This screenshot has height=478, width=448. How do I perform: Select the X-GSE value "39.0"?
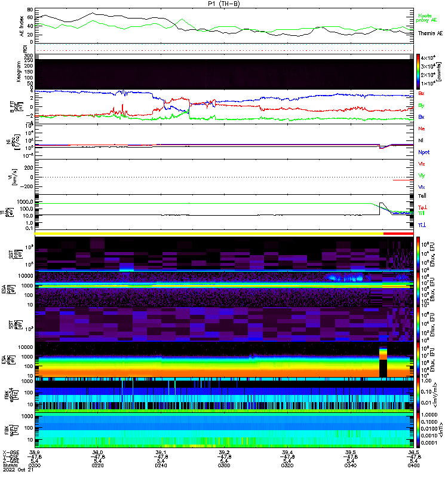point(97,452)
